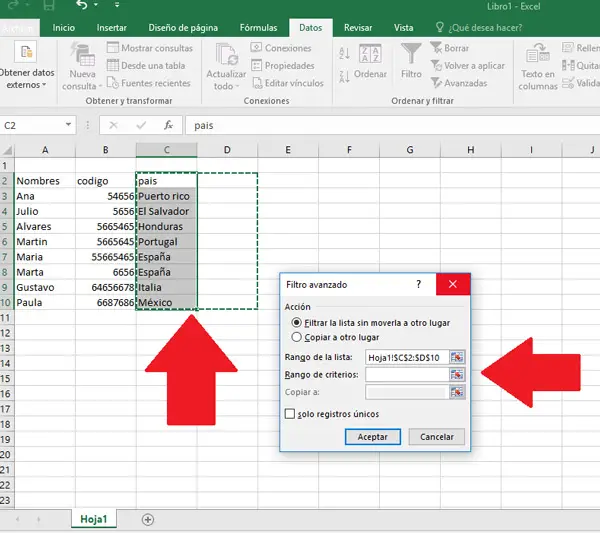Screen dimensions: 600x533
Task: Click the Rango de criterios input field
Action: (x=406, y=374)
